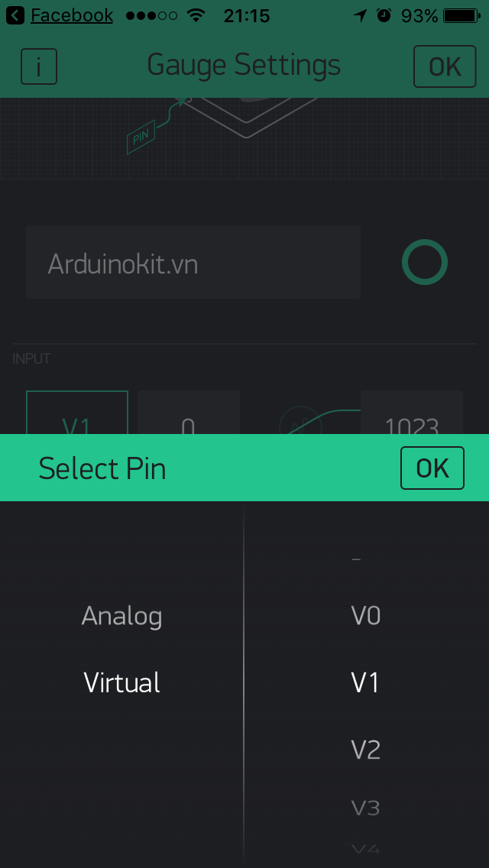Confirm pin selection with OK
This screenshot has width=489, height=868.
pos(432,468)
